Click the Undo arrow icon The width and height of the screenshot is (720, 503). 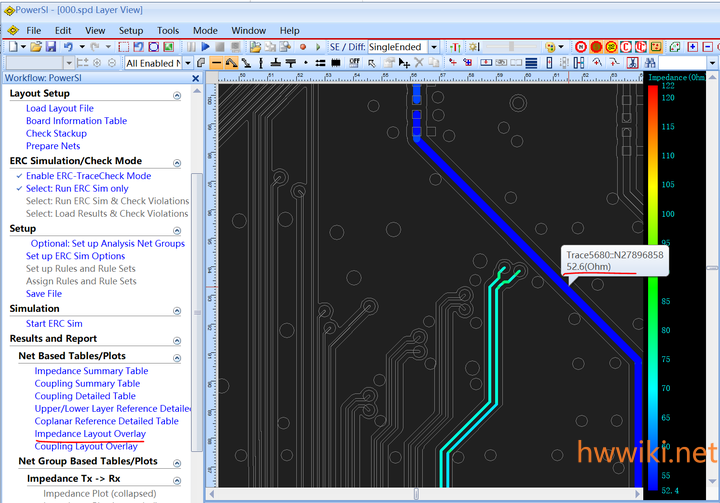point(68,47)
